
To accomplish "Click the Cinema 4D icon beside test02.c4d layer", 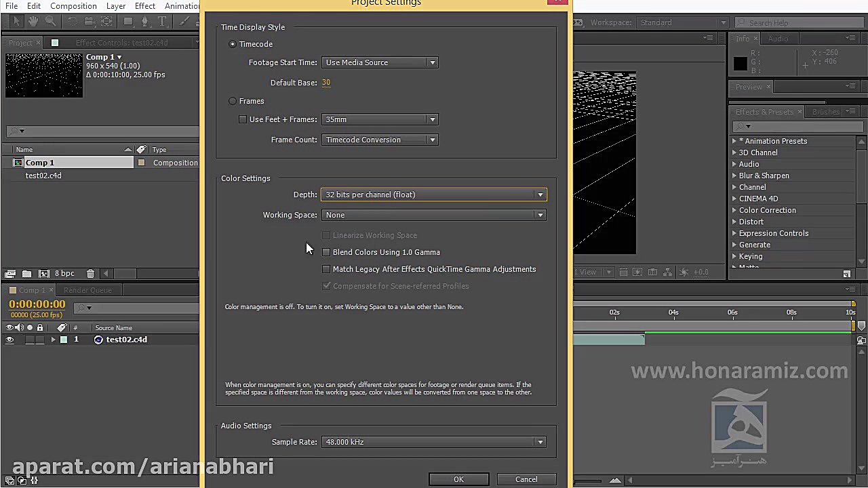I will [x=98, y=340].
